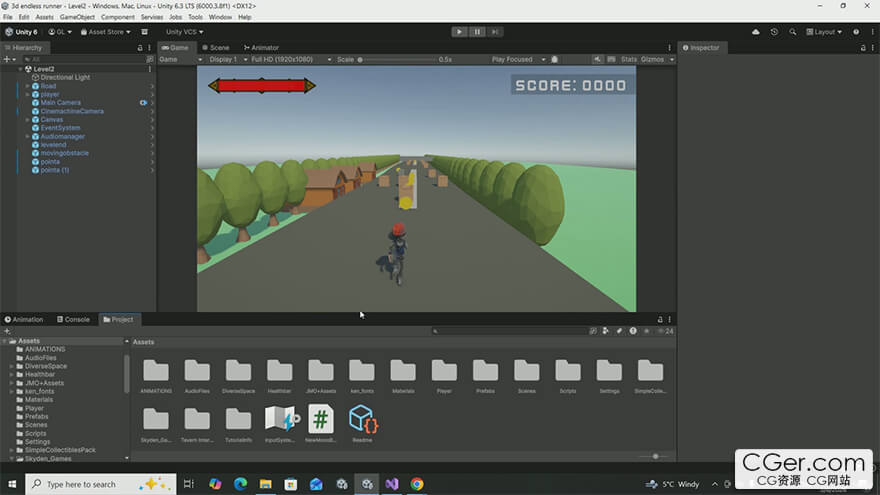
Task: Click the Gizmos button in the Game view
Action: 655,59
